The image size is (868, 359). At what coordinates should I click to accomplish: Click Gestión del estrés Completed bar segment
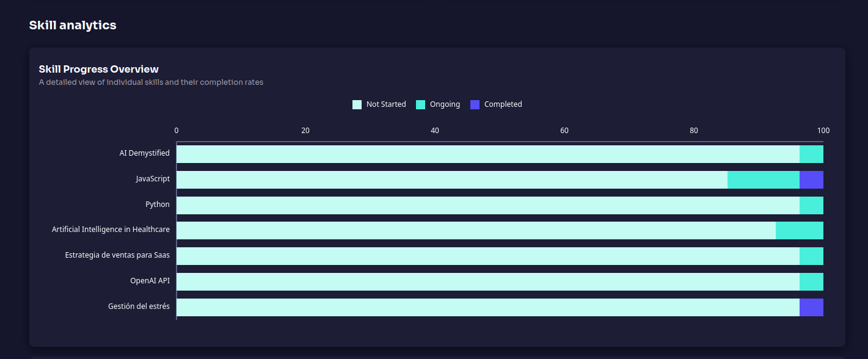tap(811, 307)
